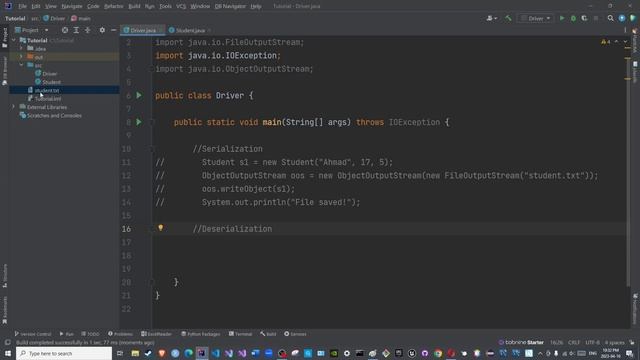The width and height of the screenshot is (640, 360).
Task: Open the Problems tool window
Action: tap(120, 334)
